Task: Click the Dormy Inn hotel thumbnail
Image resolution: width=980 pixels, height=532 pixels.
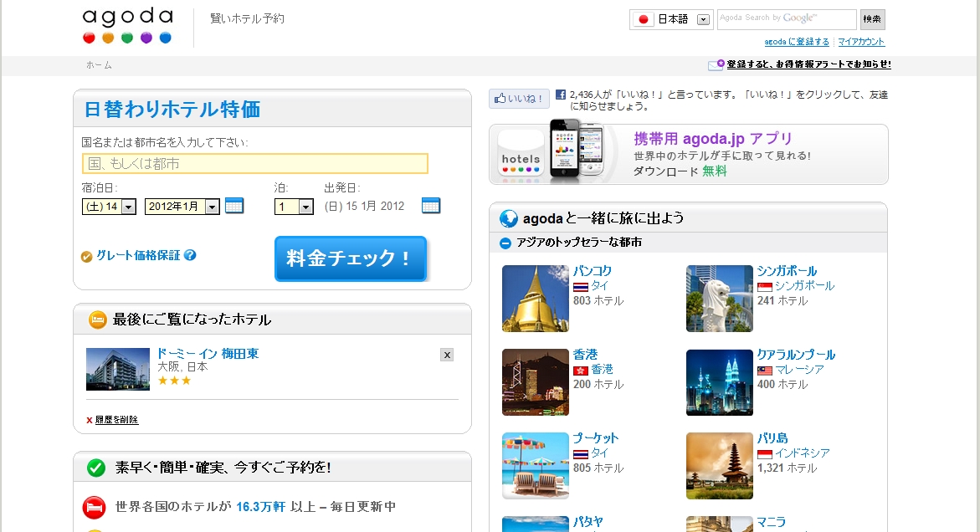Action: tap(118, 369)
